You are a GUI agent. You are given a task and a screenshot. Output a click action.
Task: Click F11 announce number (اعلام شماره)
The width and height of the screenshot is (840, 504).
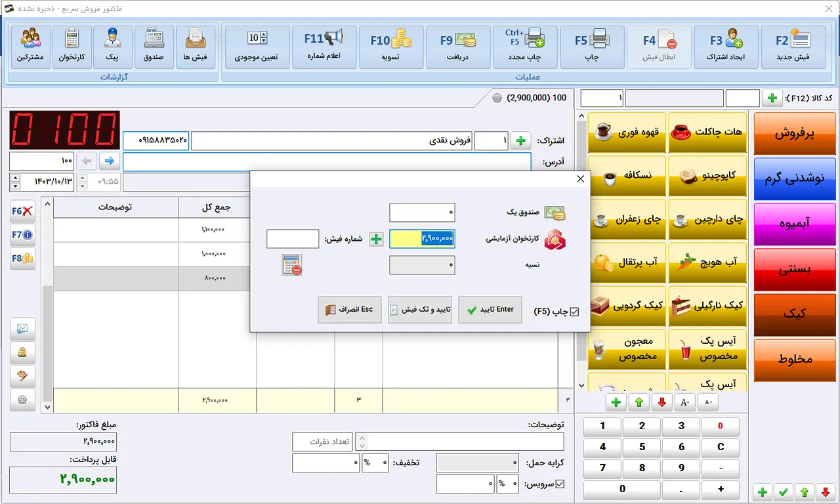click(x=324, y=47)
